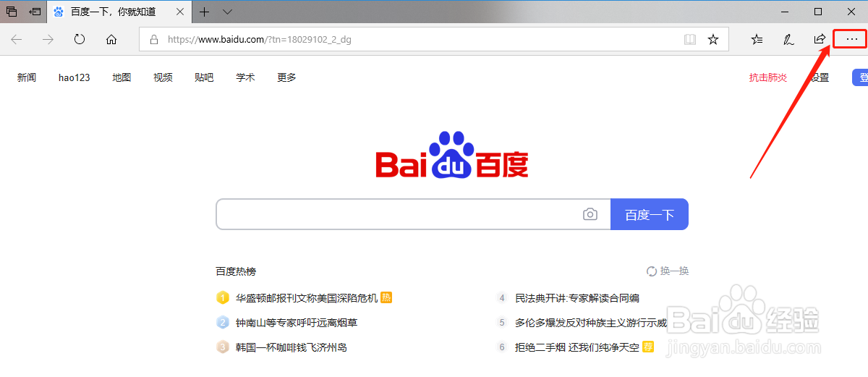
Task: Click the 百度一下 search button
Action: tap(650, 214)
